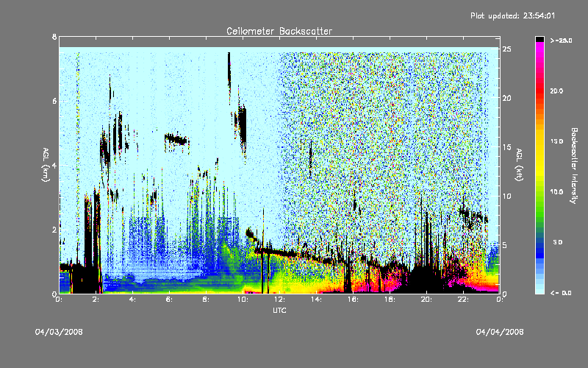This screenshot has height=368, width=588.
Task: Click the UTC x-axis label
Action: (279, 310)
